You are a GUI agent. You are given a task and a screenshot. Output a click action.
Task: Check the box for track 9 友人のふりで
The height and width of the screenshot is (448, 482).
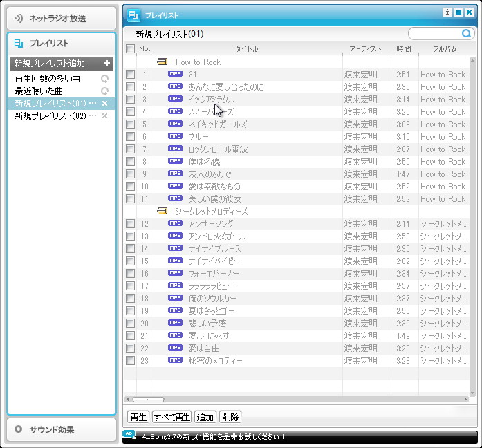point(130,174)
